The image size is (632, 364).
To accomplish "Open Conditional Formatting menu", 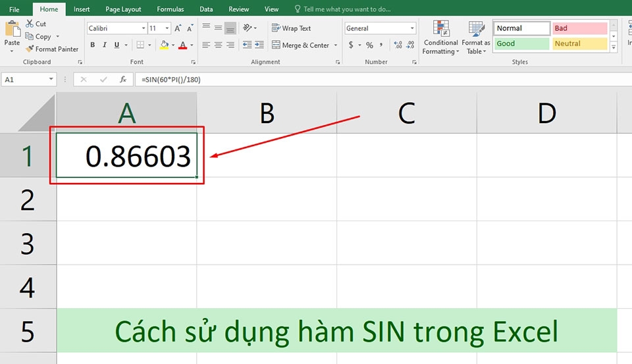I will coord(440,38).
